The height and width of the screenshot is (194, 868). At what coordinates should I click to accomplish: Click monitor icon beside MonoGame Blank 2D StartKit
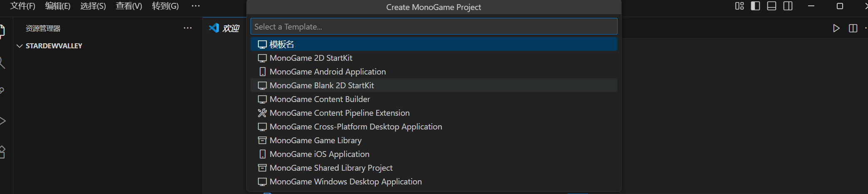pos(262,86)
